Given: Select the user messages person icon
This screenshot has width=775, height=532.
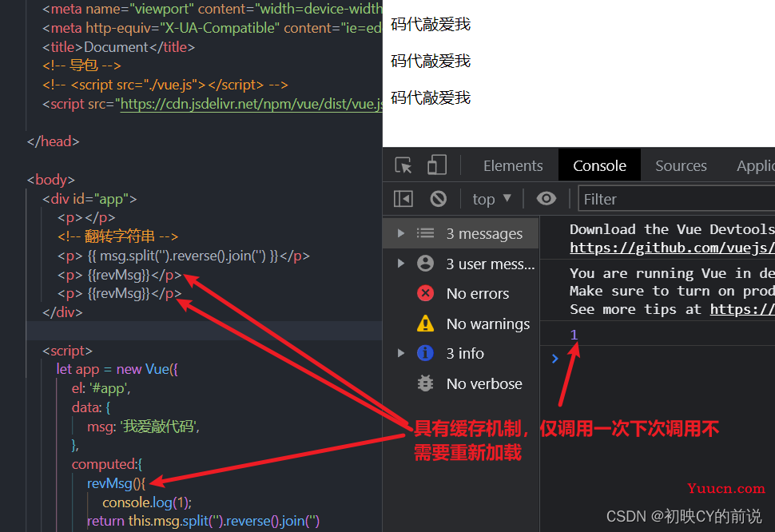Looking at the screenshot, I should pos(425,264).
